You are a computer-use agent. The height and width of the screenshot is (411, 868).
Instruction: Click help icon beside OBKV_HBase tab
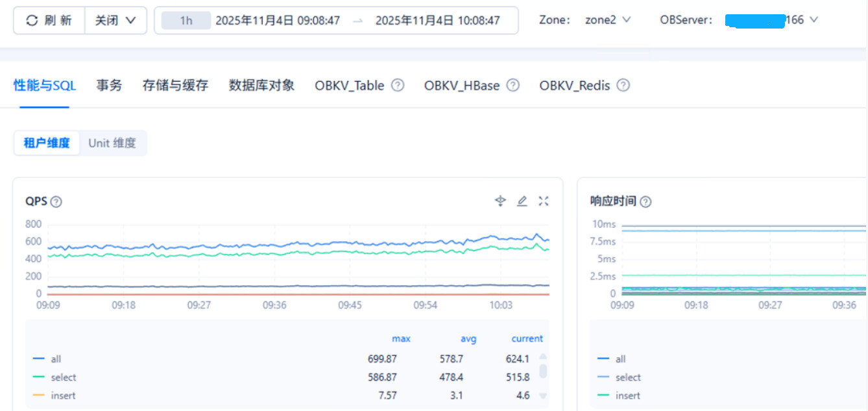pyautogui.click(x=512, y=85)
